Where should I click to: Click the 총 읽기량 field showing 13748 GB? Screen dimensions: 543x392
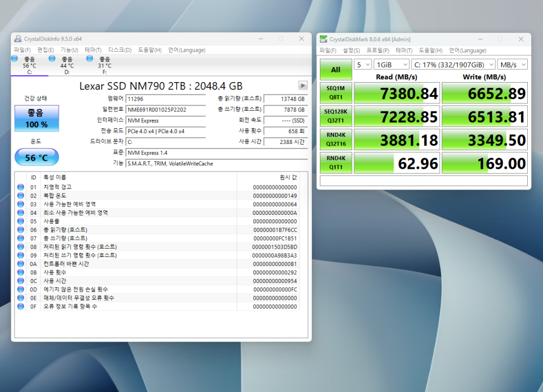286,99
